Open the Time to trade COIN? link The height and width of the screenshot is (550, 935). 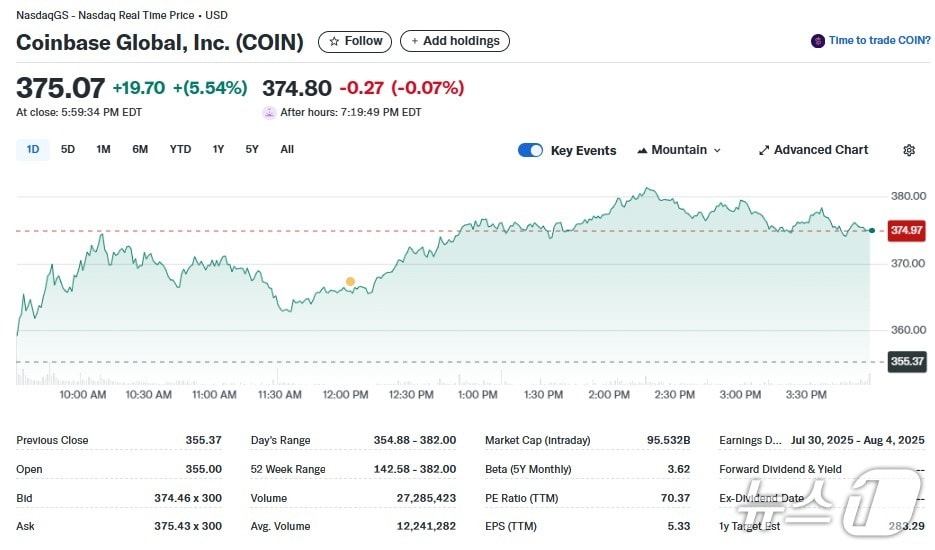click(879, 41)
